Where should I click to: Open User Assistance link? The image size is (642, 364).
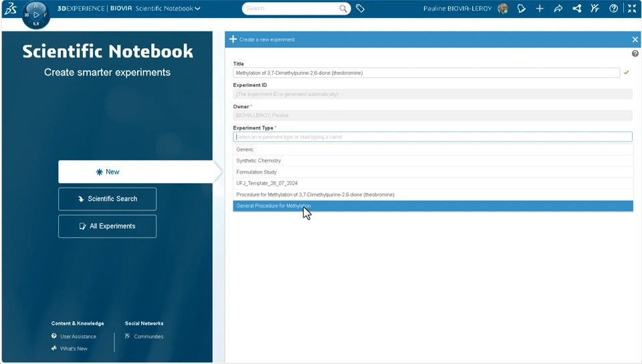(x=74, y=336)
